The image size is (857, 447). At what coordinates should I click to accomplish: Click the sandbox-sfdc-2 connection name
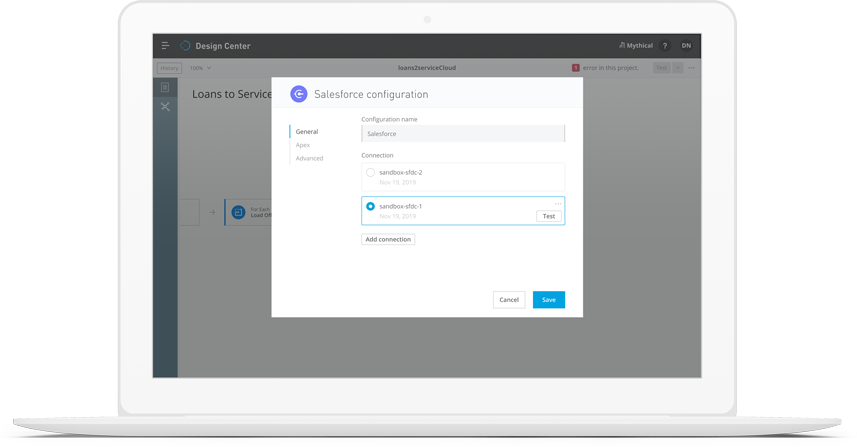pos(401,173)
